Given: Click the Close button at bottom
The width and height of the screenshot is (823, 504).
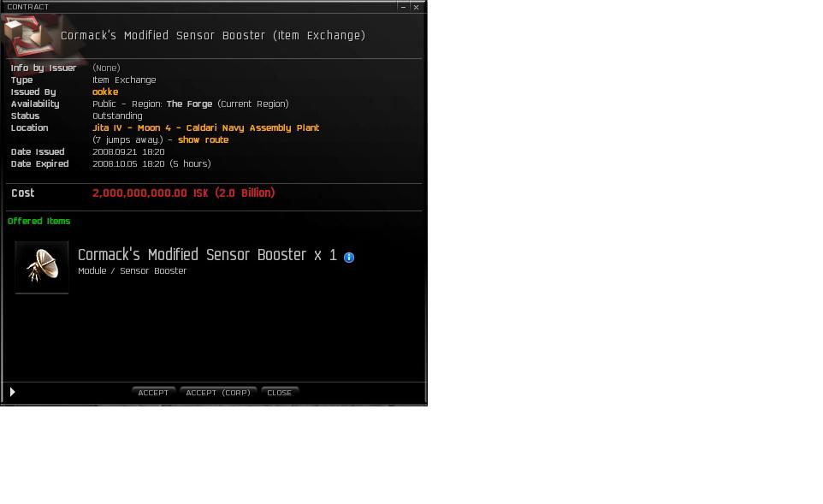Looking at the screenshot, I should coord(279,393).
